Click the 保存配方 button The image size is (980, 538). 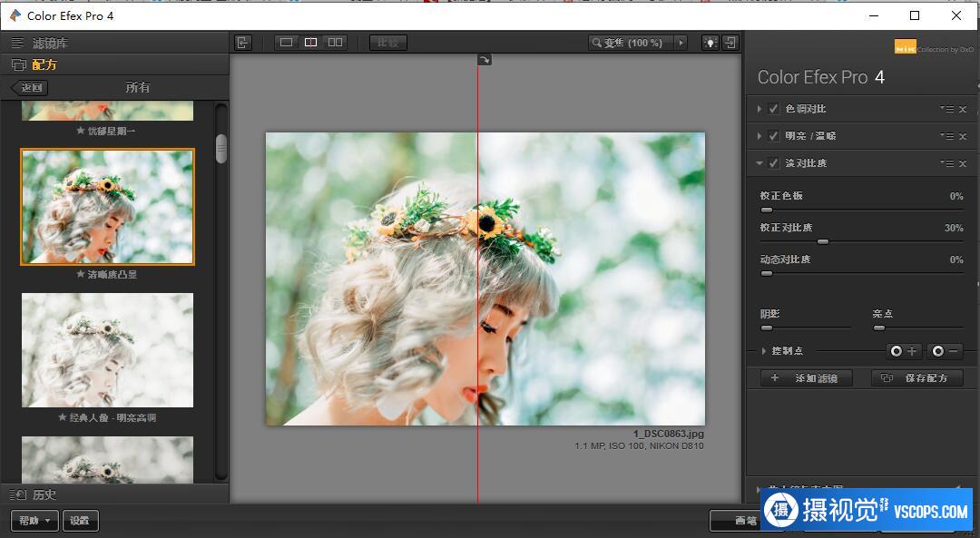pos(916,378)
